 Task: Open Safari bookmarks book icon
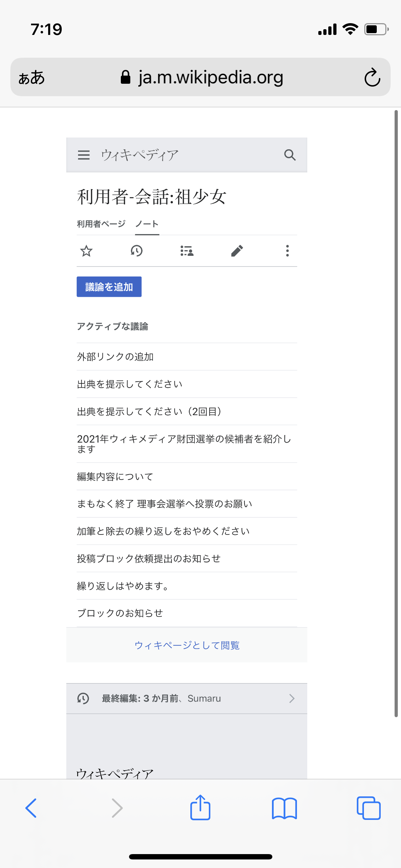click(284, 808)
